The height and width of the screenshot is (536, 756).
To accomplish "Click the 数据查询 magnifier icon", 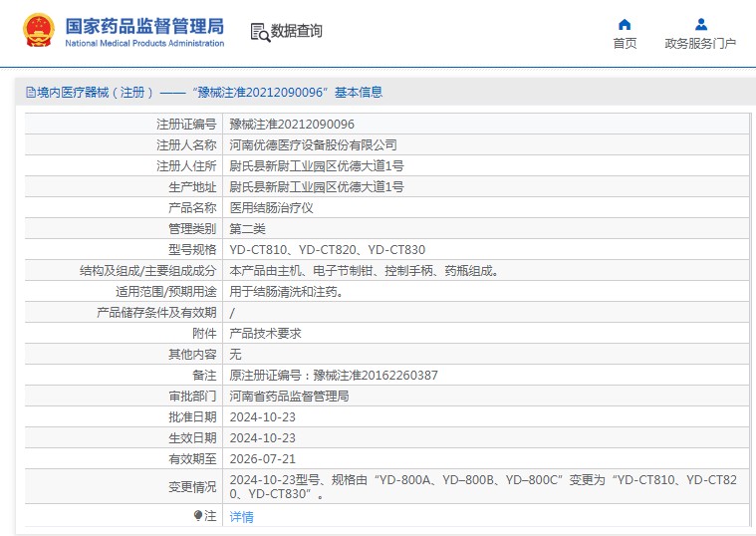I will (x=260, y=32).
